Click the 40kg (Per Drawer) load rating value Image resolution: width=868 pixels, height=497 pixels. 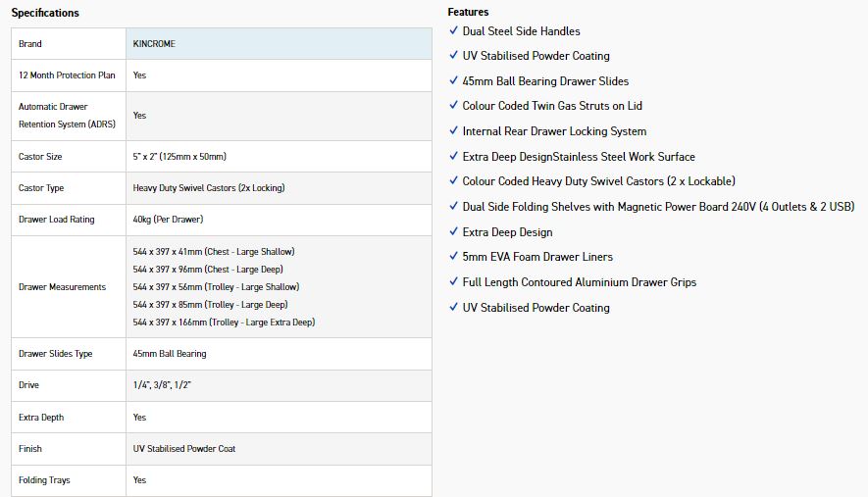click(x=168, y=220)
